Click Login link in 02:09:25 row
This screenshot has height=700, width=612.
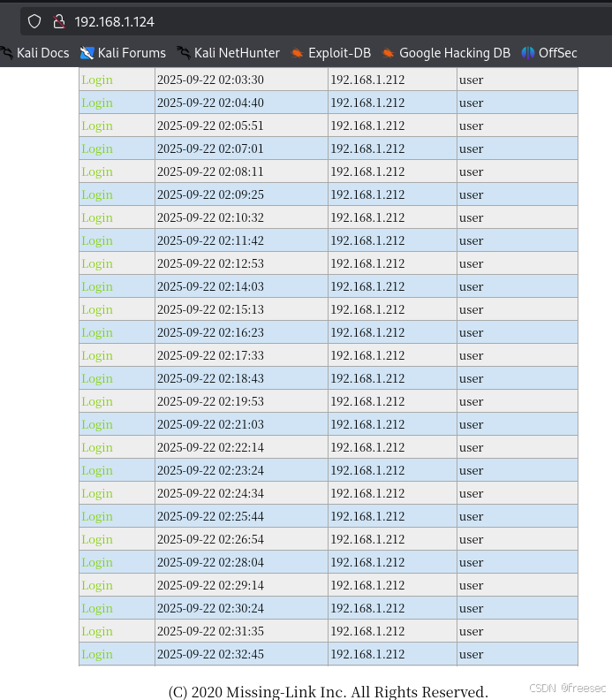tap(97, 194)
